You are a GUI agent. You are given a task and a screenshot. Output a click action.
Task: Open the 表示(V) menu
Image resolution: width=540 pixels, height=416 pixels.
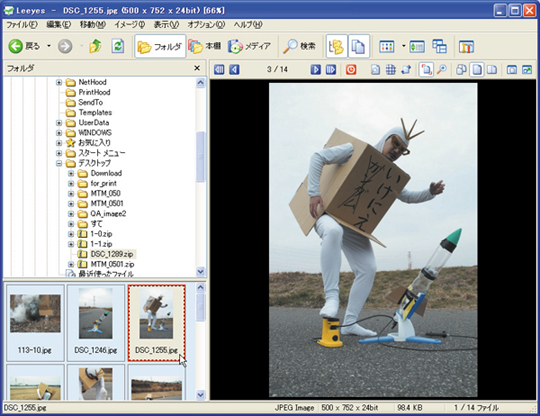point(166,25)
